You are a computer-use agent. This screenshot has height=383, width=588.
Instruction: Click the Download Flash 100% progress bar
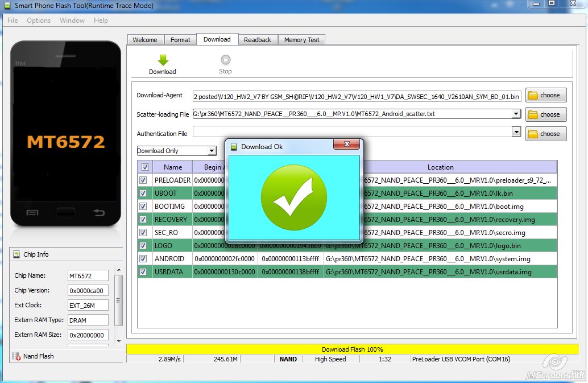(x=353, y=349)
